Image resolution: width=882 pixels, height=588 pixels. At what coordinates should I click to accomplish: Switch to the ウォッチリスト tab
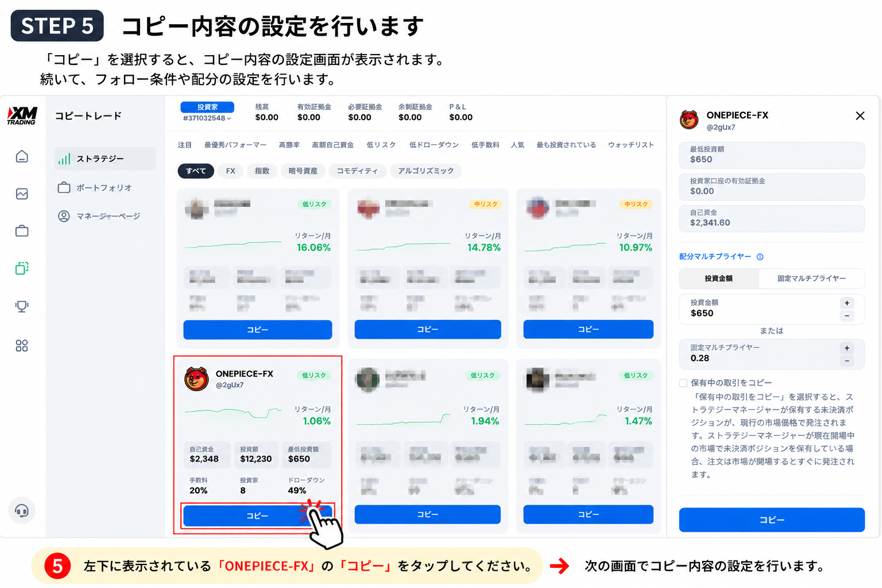pyautogui.click(x=631, y=145)
